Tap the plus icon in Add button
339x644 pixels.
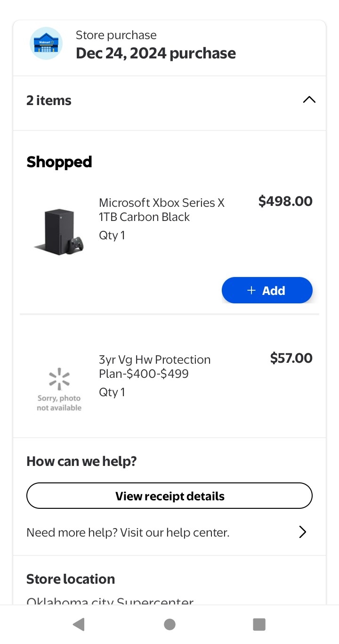[x=251, y=290]
